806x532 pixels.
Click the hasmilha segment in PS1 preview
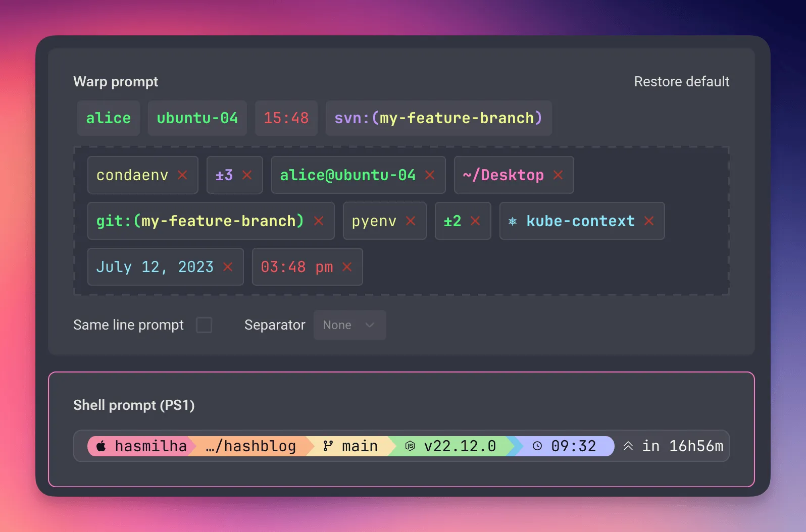coord(150,446)
